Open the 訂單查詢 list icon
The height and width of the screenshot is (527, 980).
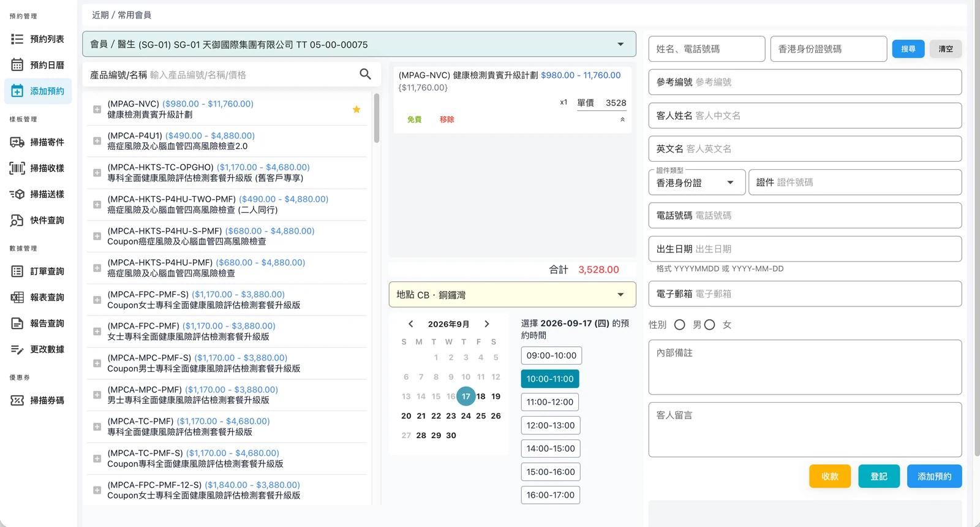click(17, 271)
